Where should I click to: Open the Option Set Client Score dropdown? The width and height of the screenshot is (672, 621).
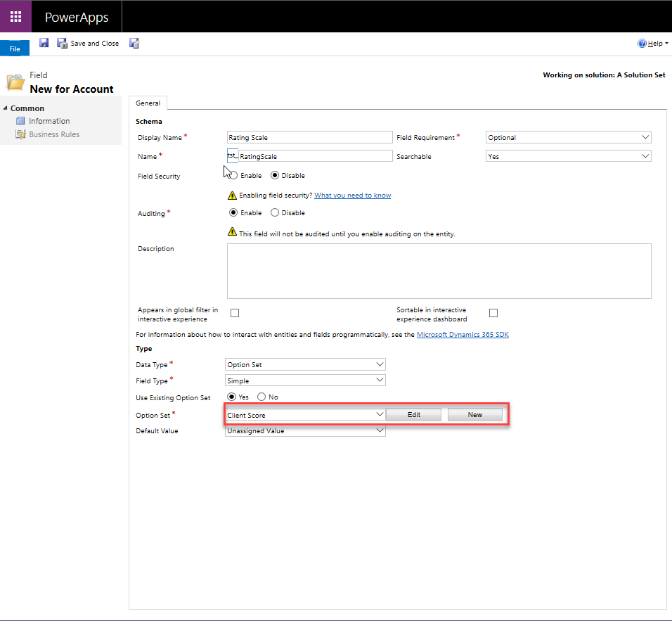tap(305, 415)
